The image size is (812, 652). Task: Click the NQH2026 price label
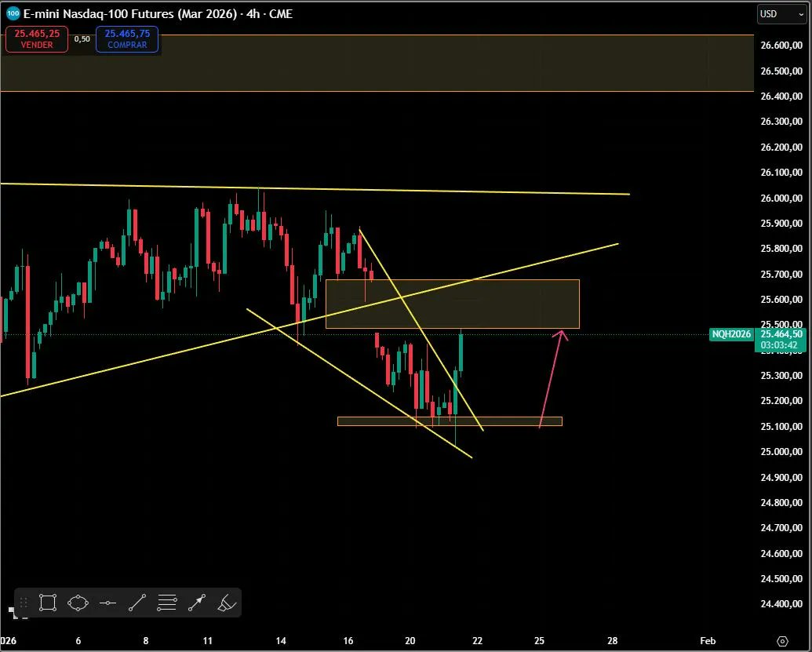pos(730,334)
